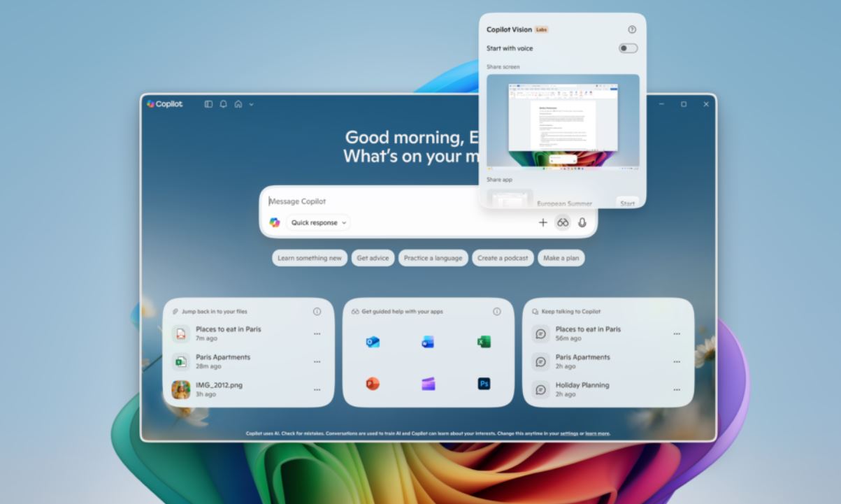Open more options for Holiday Planning chat

click(677, 390)
